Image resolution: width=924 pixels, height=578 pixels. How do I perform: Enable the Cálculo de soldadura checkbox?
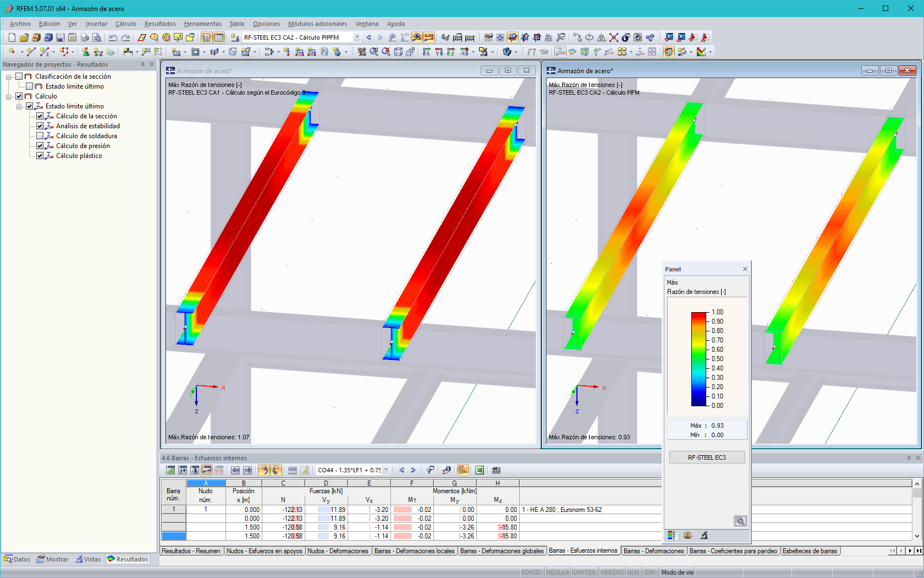click(40, 135)
